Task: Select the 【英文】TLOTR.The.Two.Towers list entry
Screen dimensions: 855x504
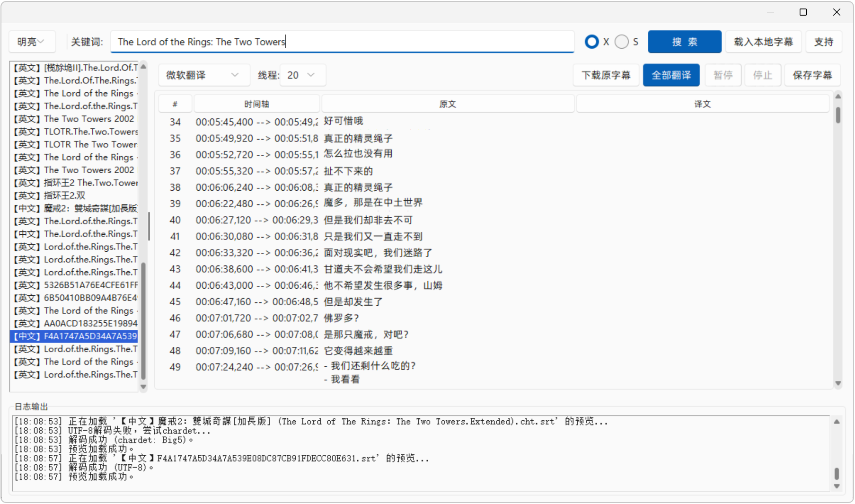Action: point(74,132)
